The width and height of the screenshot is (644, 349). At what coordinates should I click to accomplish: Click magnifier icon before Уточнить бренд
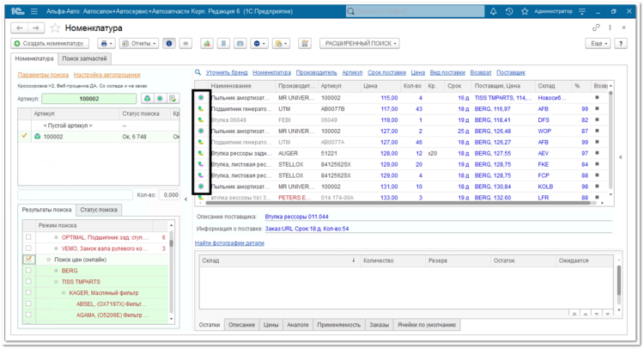tap(198, 72)
